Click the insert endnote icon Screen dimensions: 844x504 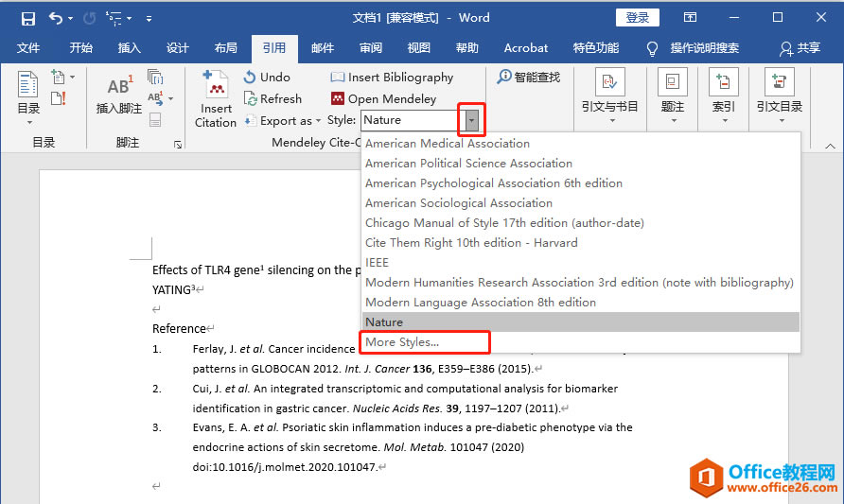tap(155, 78)
